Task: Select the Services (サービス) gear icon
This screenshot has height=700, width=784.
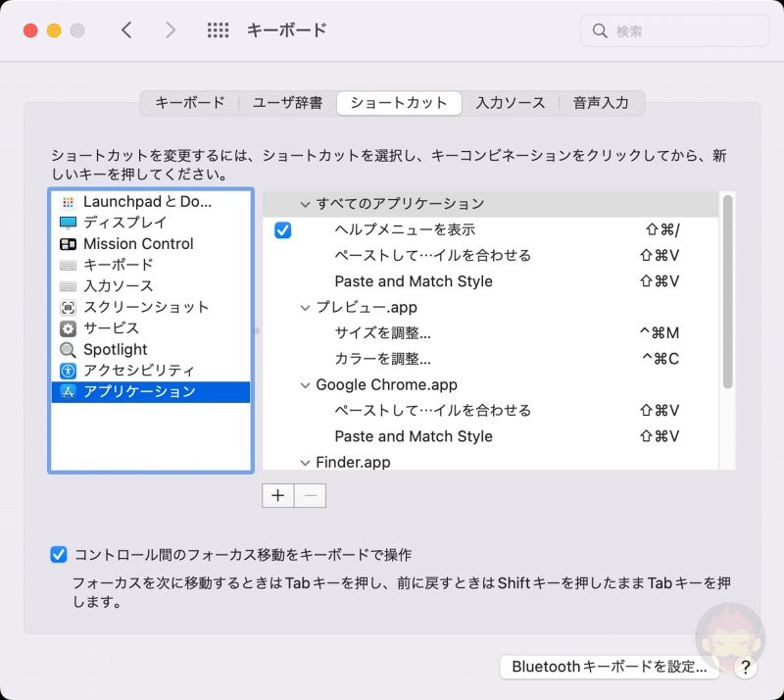Action: [68, 328]
